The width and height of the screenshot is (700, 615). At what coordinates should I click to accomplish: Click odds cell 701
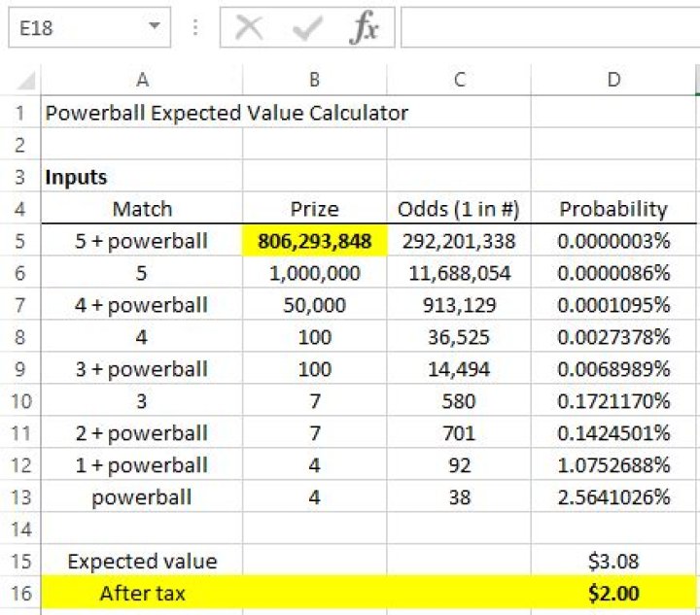click(x=459, y=433)
